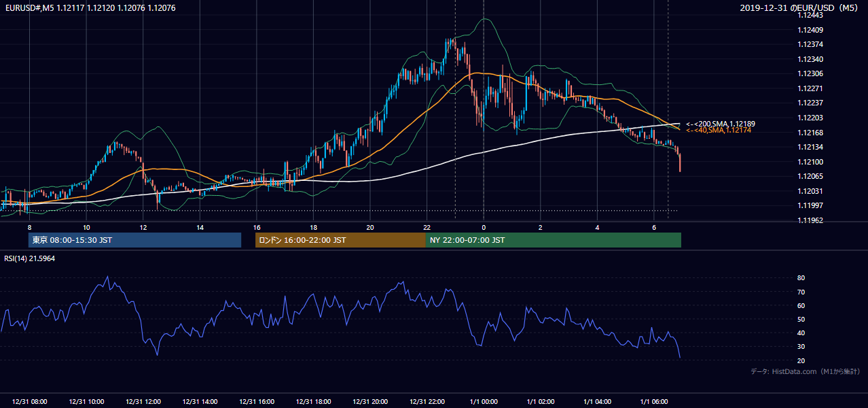Click the HistData.com data source credit

tap(806, 372)
